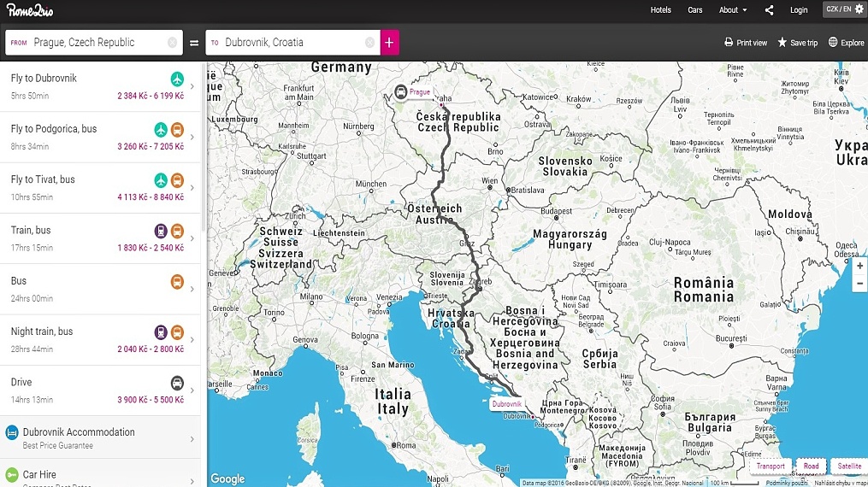Select the Fly to Dubrovnik title
Image resolution: width=868 pixels, height=487 pixels.
tap(44, 78)
